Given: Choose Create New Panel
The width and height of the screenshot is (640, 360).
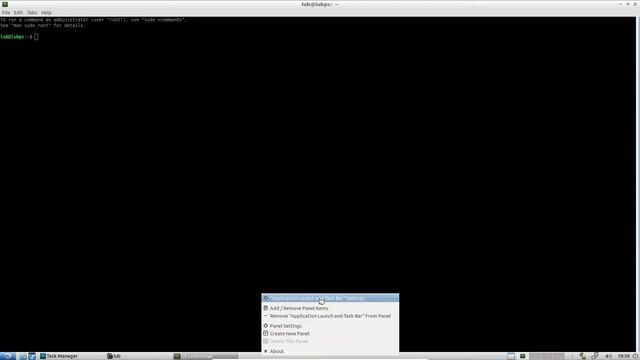Looking at the screenshot, I should click(x=330, y=333).
